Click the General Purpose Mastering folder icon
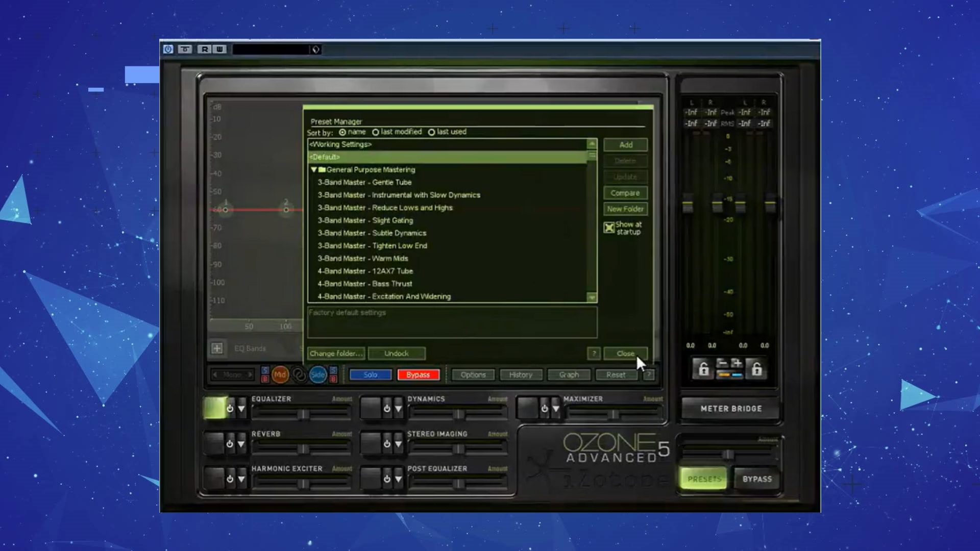980x551 pixels. pos(322,169)
